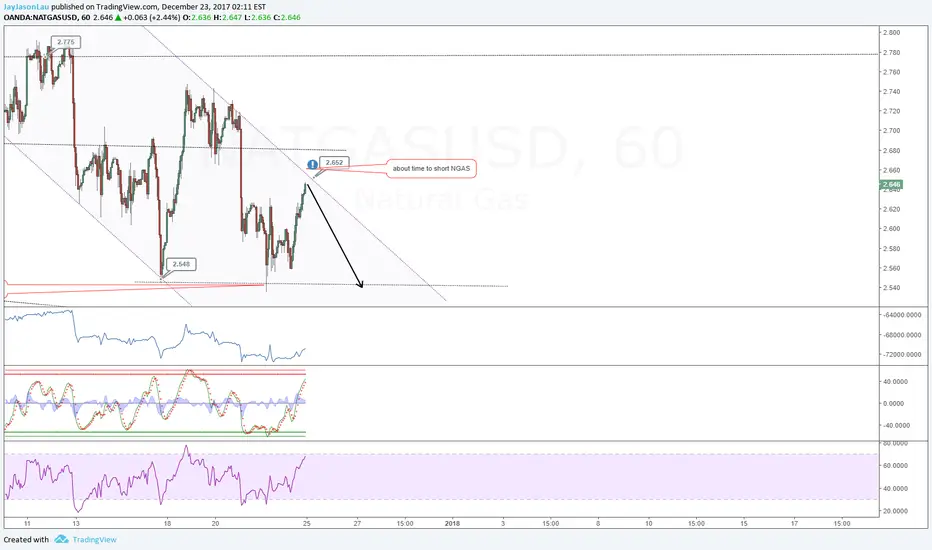Click the 2.760 price axis label

click(x=892, y=72)
